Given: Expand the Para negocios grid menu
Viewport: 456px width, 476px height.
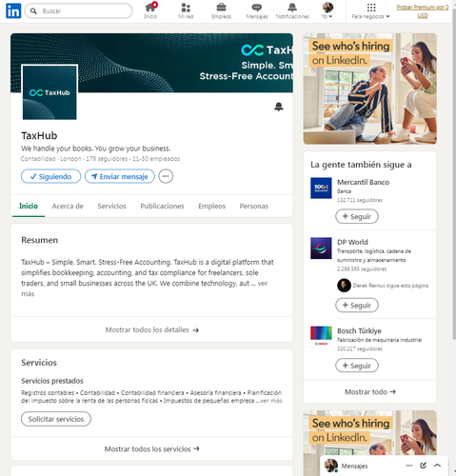Looking at the screenshot, I should pos(370,10).
